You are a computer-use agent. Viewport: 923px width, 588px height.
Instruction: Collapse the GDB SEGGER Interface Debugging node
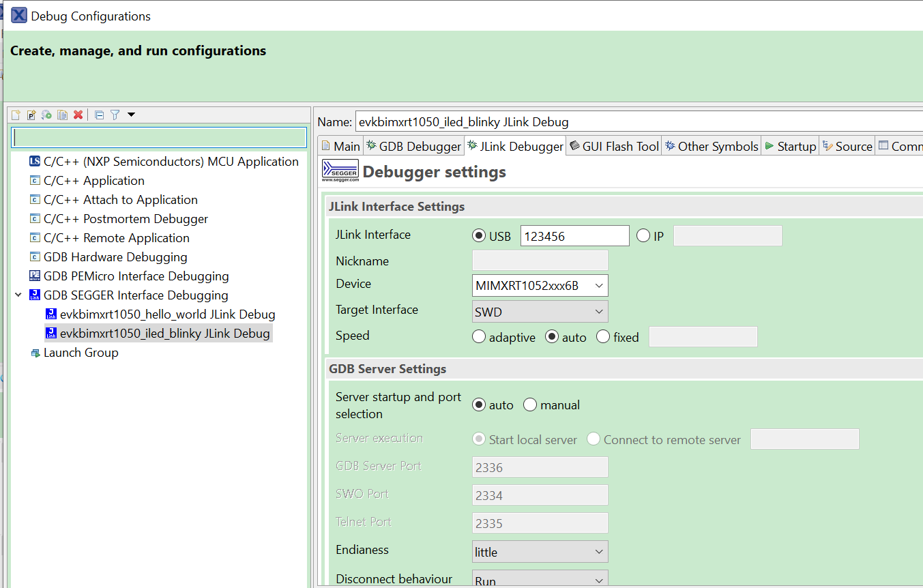[18, 295]
